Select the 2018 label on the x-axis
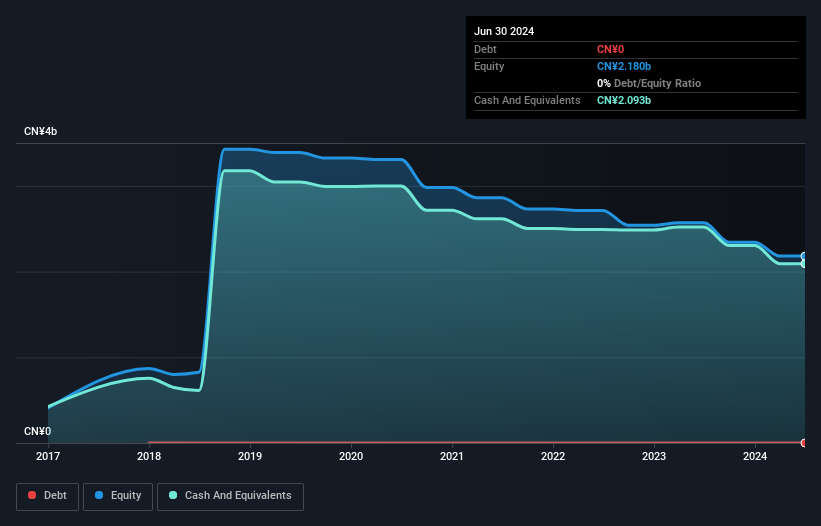The image size is (821, 526). click(149, 456)
